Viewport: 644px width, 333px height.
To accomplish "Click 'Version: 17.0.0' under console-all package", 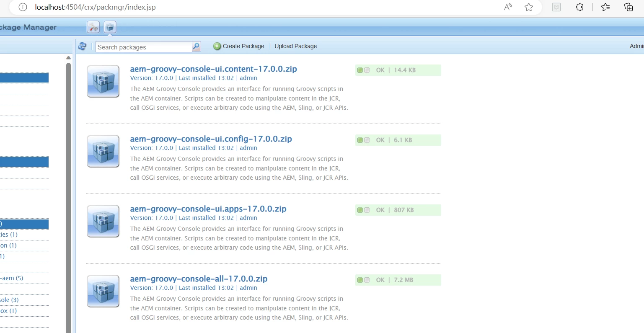I will pyautogui.click(x=152, y=288).
